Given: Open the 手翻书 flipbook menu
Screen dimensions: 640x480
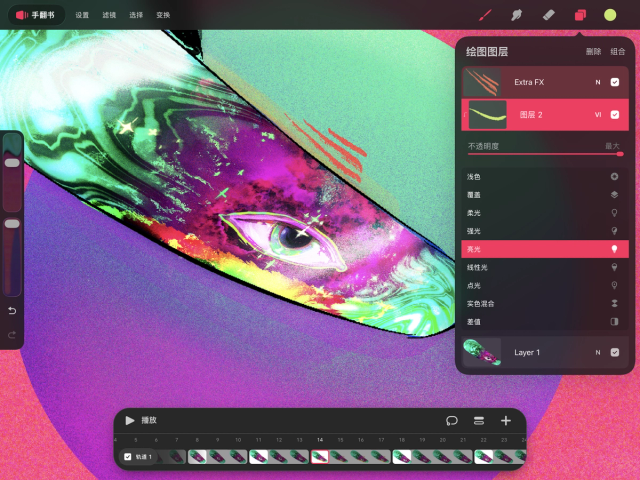Looking at the screenshot, I should pos(36,15).
